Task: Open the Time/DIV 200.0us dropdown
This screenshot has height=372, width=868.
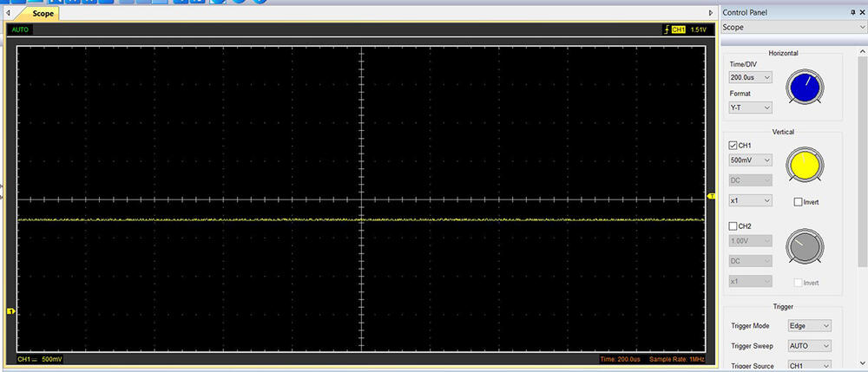Action: coord(750,78)
